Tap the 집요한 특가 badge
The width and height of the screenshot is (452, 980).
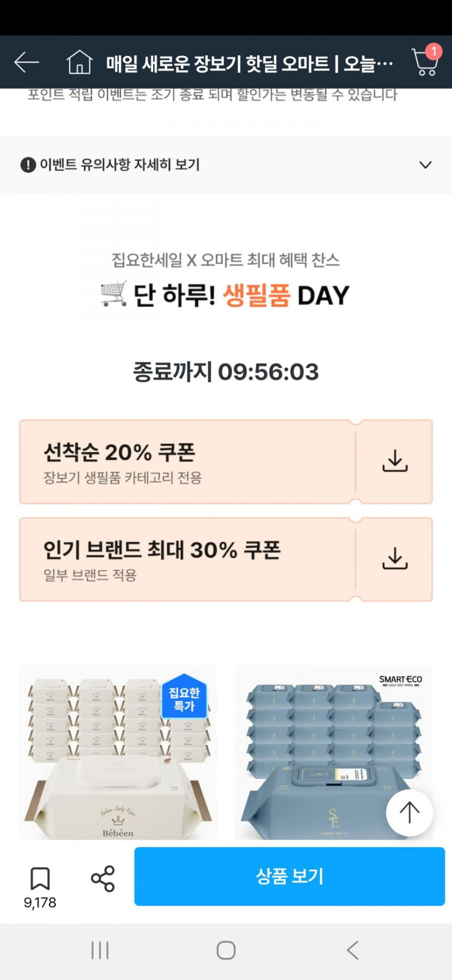(184, 698)
